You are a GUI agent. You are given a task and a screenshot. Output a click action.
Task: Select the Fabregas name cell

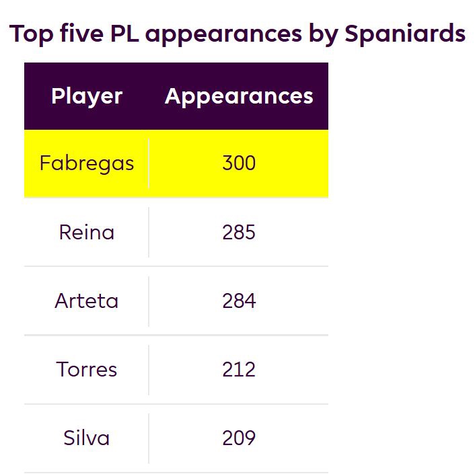(x=87, y=163)
